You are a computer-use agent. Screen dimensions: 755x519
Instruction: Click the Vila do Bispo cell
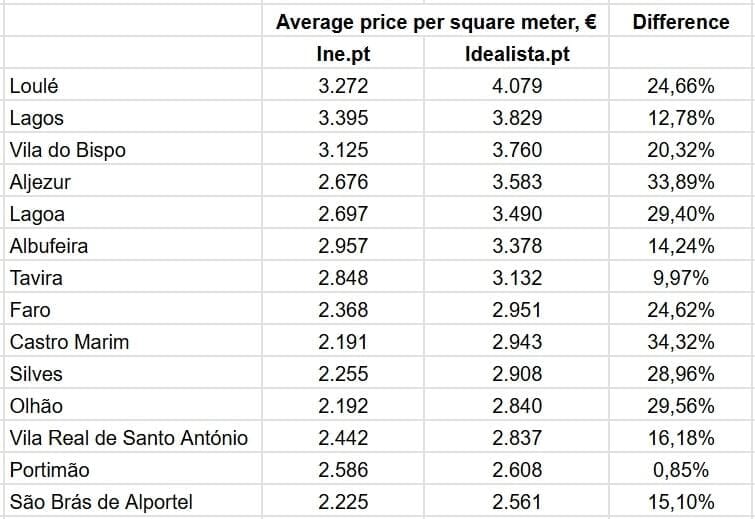click(67, 150)
